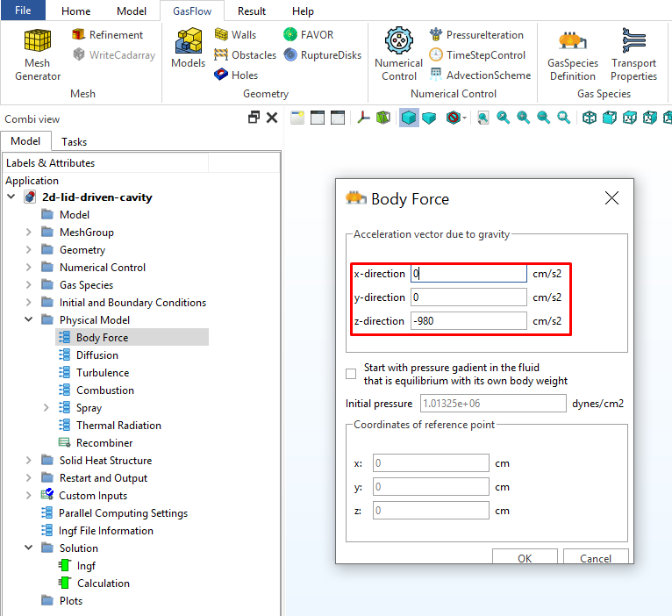Collapse the Physical Model node

pos(28,320)
